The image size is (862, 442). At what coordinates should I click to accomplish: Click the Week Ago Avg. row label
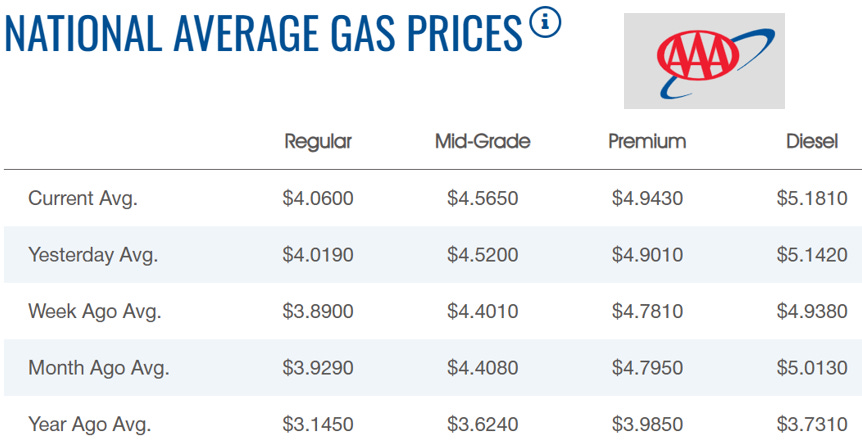tap(95, 312)
